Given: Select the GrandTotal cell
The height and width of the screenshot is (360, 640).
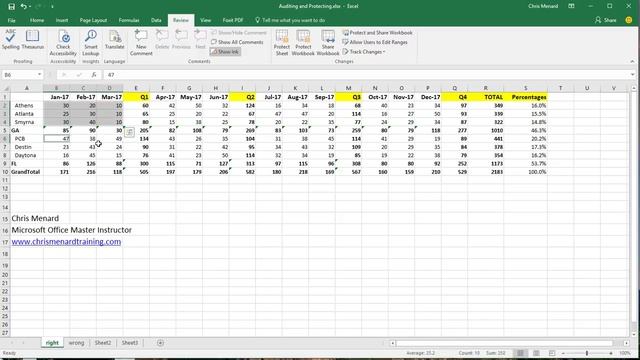Looking at the screenshot, I should click(27, 172).
